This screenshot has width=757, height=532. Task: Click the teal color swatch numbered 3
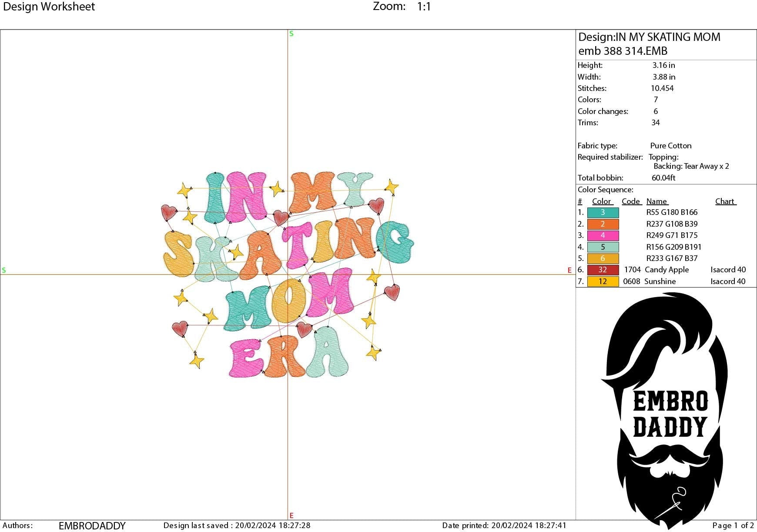pyautogui.click(x=603, y=213)
